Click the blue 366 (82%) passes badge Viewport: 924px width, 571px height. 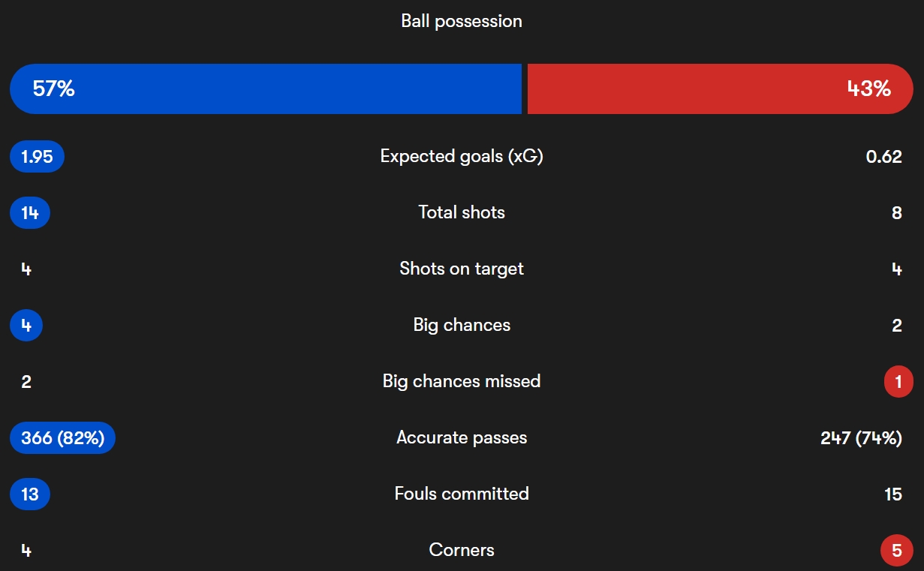click(62, 438)
